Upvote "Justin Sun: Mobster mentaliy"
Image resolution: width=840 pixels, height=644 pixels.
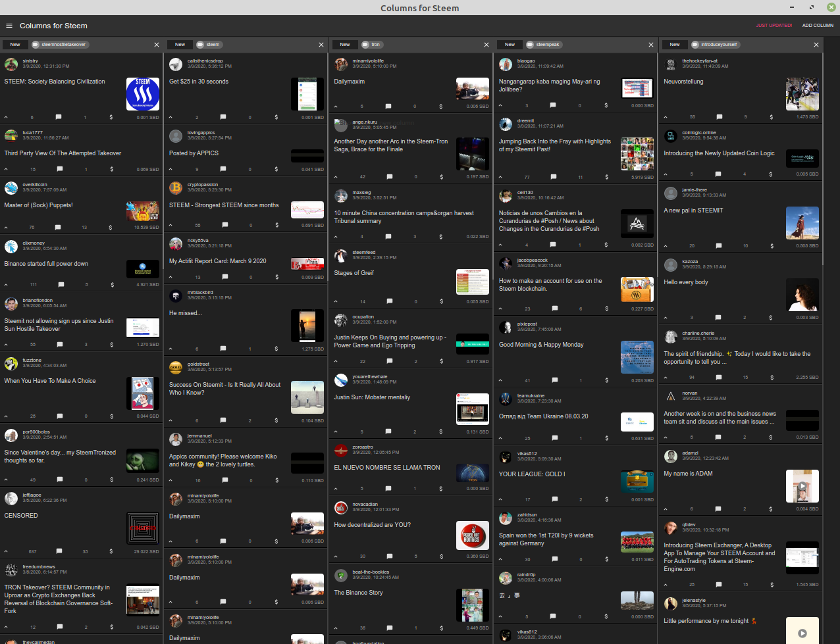click(336, 432)
